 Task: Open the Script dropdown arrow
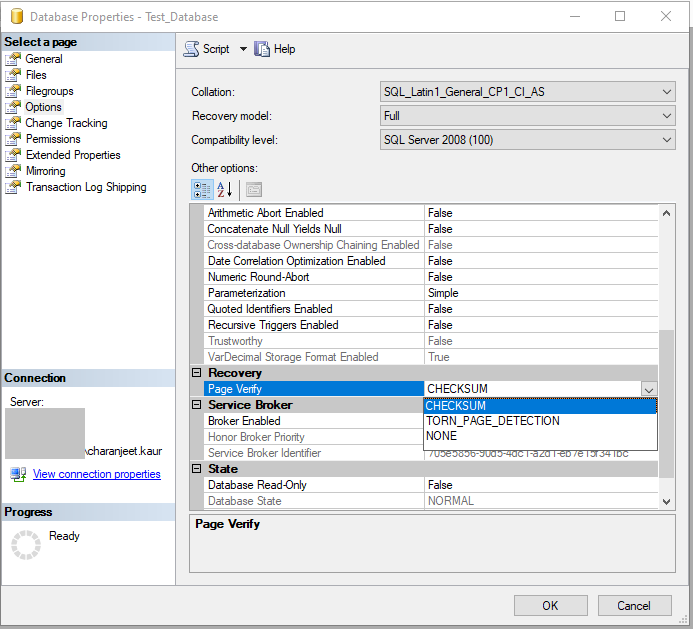tap(243, 49)
